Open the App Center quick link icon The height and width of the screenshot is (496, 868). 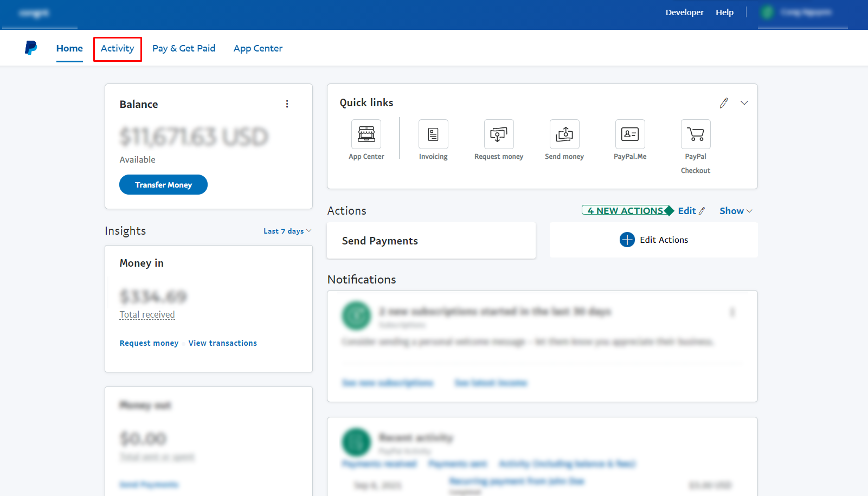click(366, 134)
